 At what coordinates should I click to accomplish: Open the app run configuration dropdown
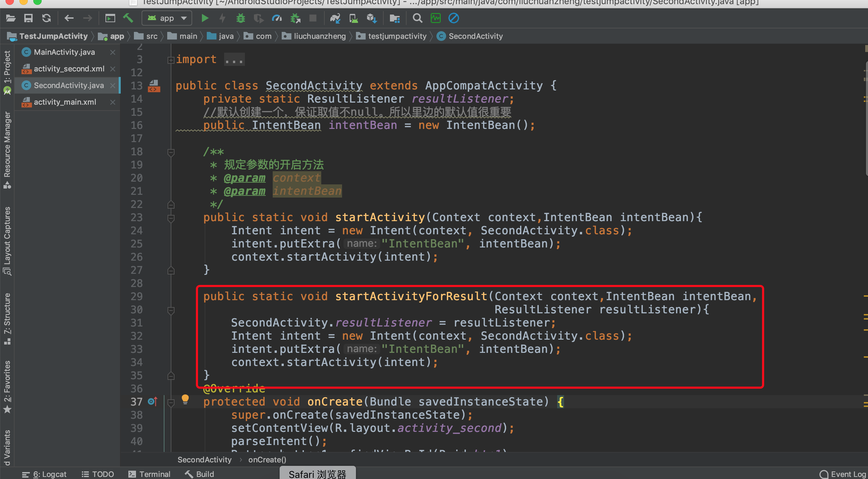click(x=167, y=18)
